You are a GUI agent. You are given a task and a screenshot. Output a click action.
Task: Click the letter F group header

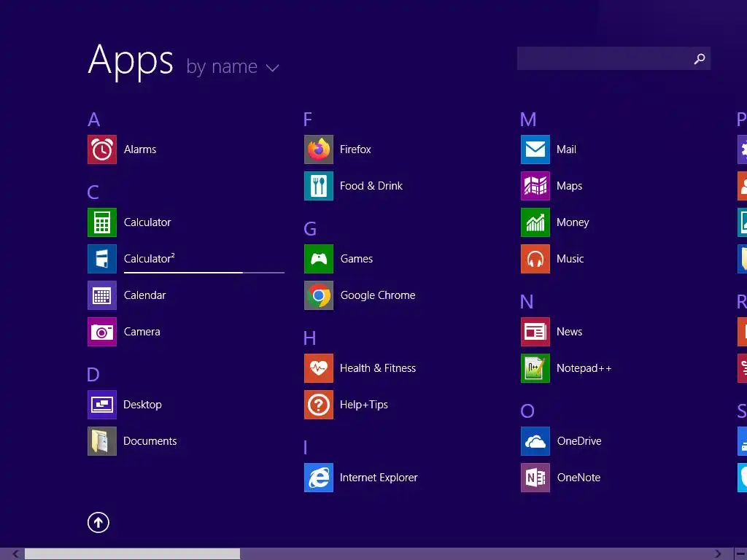tap(308, 120)
